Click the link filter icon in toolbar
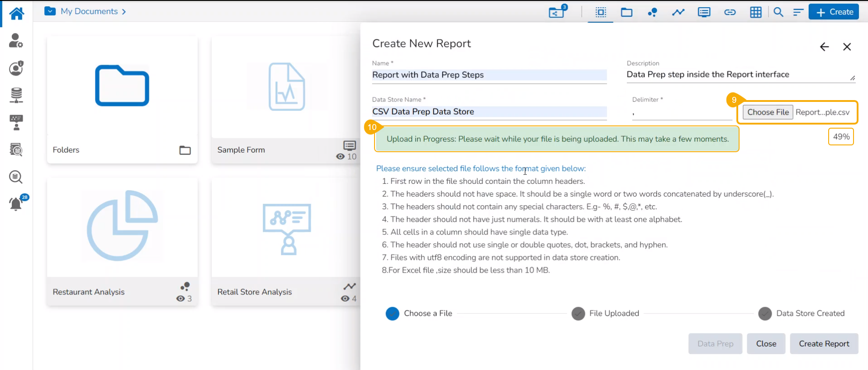868x370 pixels. [x=730, y=12]
